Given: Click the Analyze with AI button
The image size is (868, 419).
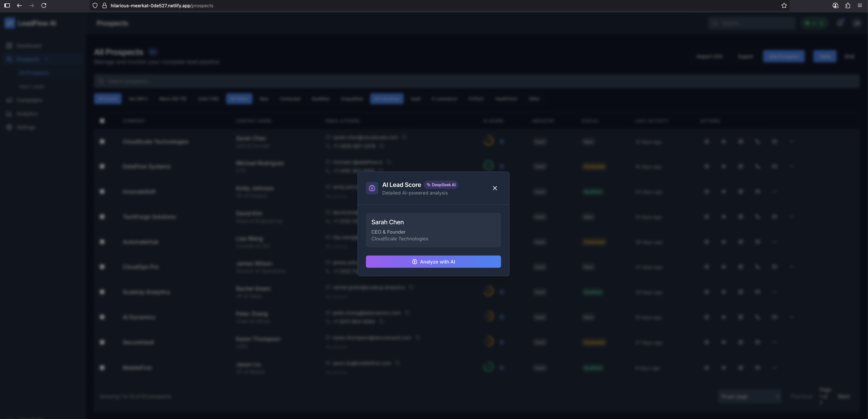Looking at the screenshot, I should tap(433, 262).
